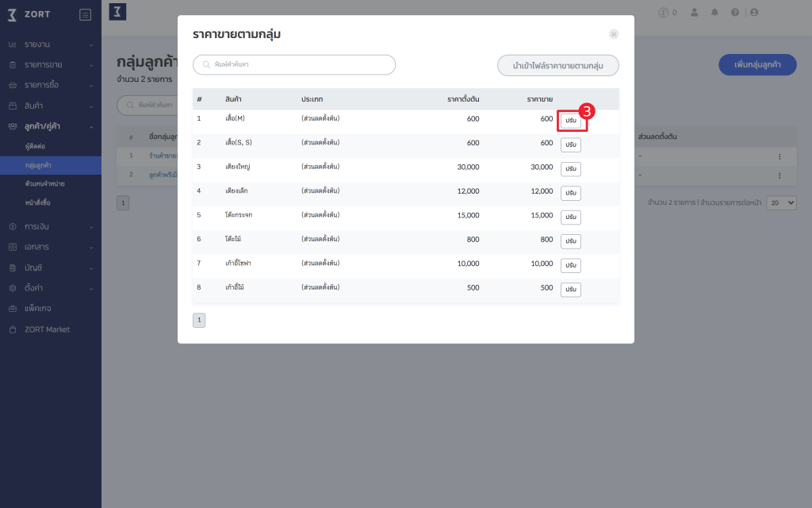Screen dimensions: 812x508
Task: Open the items-per-page dropdown showing 20
Action: [x=781, y=202]
